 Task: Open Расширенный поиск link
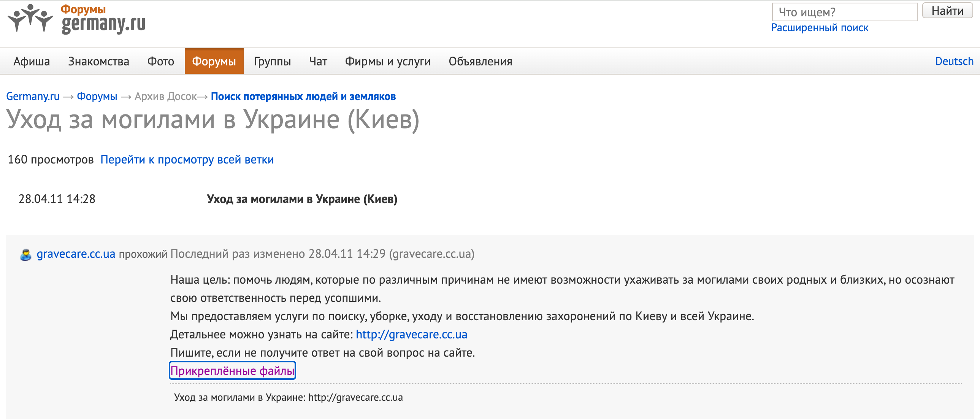820,28
